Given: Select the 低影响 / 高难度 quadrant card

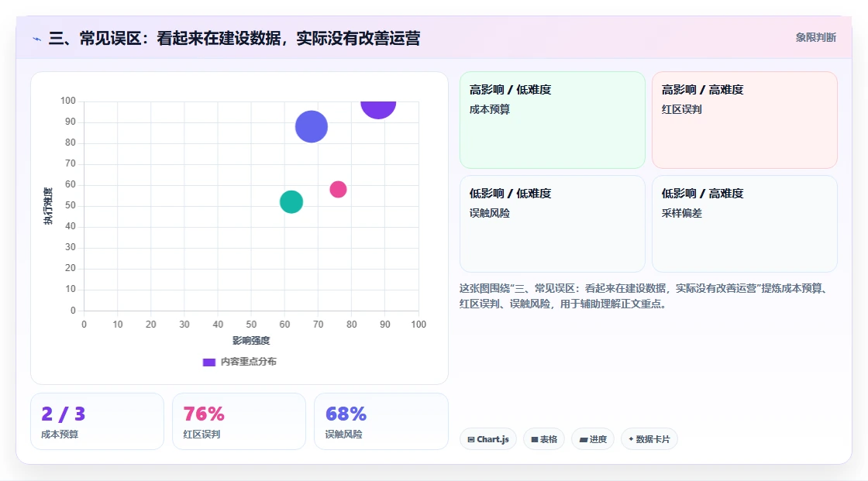Looking at the screenshot, I should click(744, 224).
